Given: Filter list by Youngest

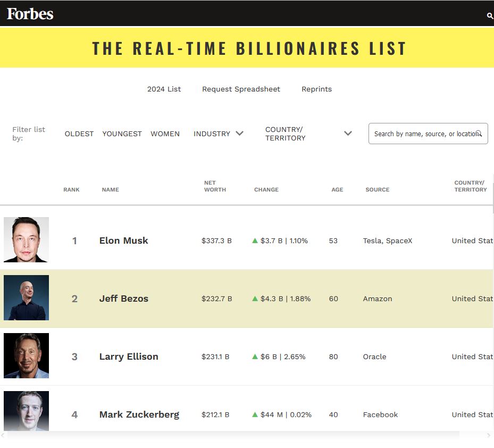Looking at the screenshot, I should click(122, 134).
